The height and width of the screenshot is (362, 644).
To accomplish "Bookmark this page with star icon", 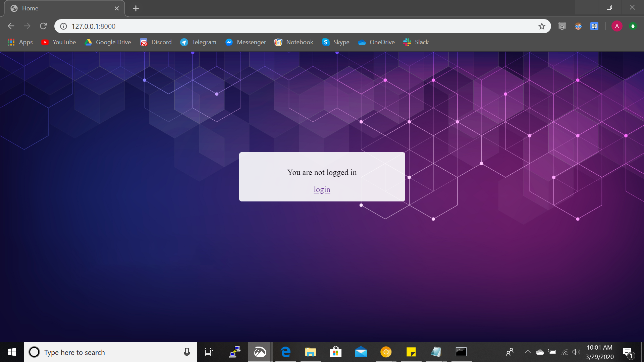I will coord(542,26).
